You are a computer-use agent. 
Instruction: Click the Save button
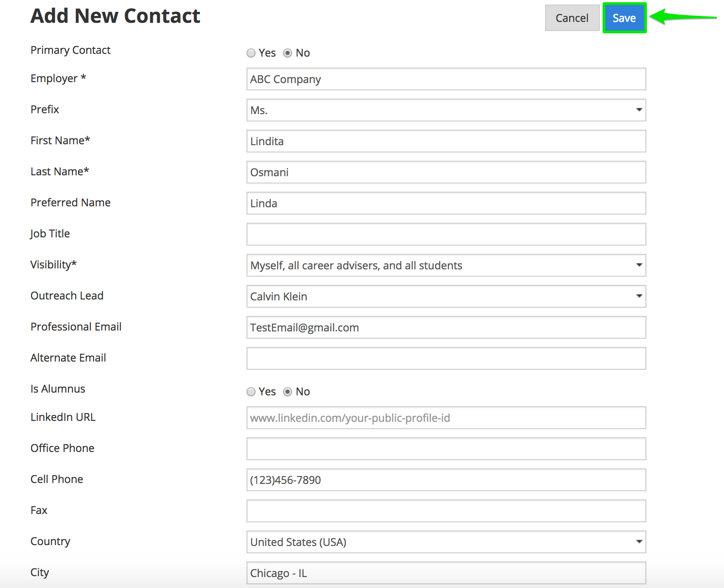point(624,18)
